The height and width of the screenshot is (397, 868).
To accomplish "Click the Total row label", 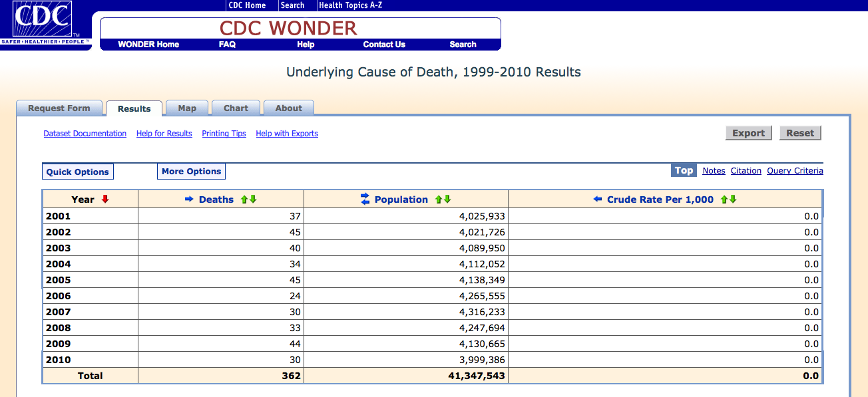I will coord(91,376).
